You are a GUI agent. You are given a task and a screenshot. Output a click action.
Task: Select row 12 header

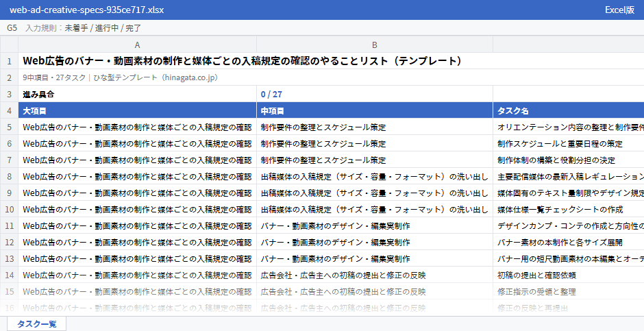click(x=9, y=242)
